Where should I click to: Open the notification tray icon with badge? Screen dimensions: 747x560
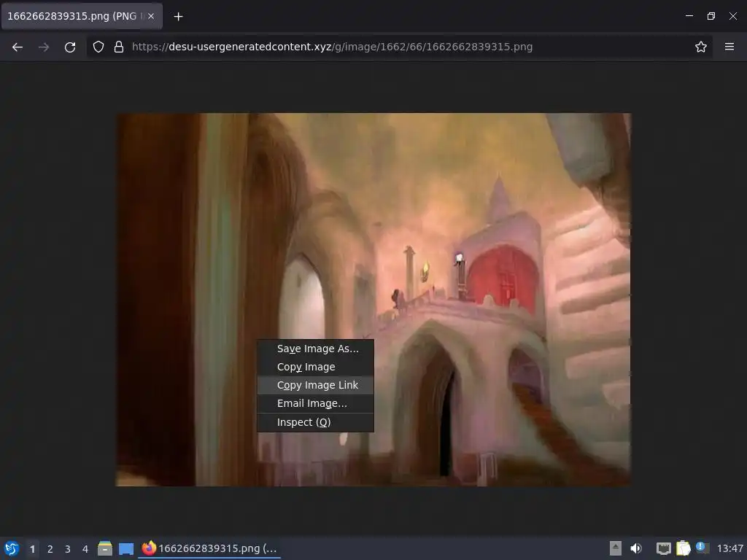[x=703, y=548]
